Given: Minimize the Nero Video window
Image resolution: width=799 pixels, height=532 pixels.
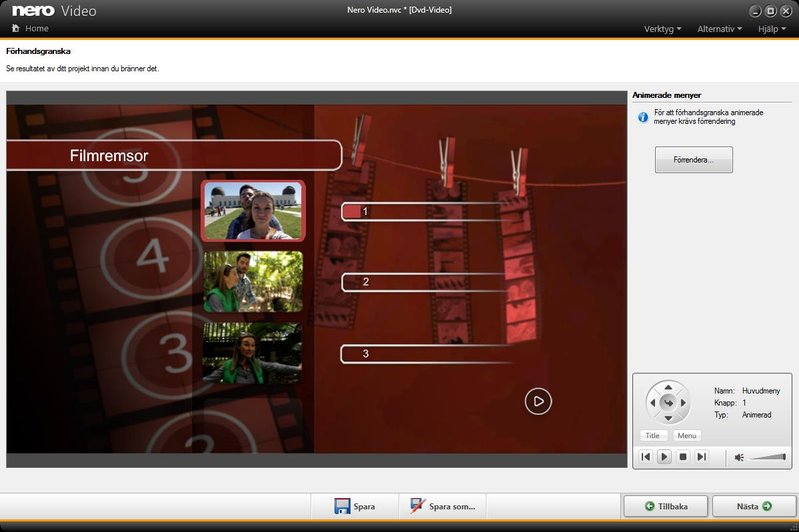Looking at the screenshot, I should (755, 11).
